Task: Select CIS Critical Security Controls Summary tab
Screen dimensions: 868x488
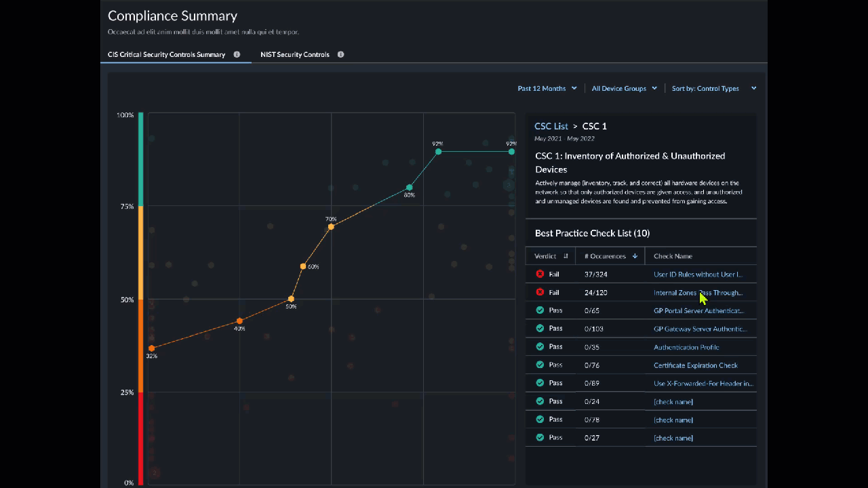Action: pos(166,55)
